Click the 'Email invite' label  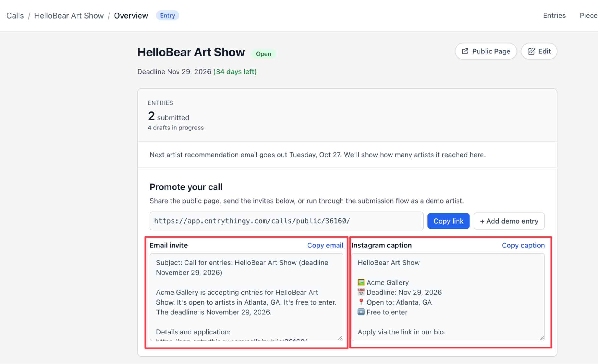click(169, 245)
